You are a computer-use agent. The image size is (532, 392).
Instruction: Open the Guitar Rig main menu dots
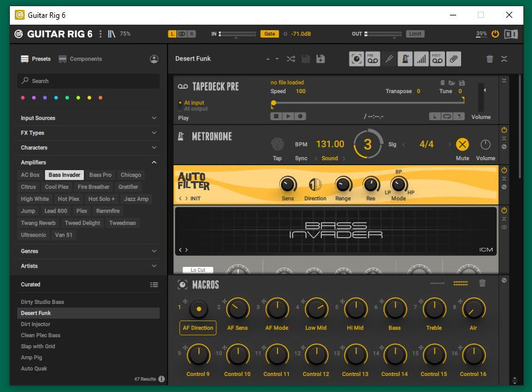tap(100, 34)
